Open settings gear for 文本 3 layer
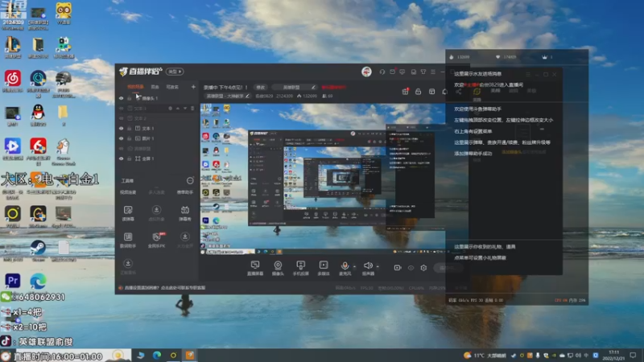This screenshot has height=362, width=644. [x=170, y=109]
